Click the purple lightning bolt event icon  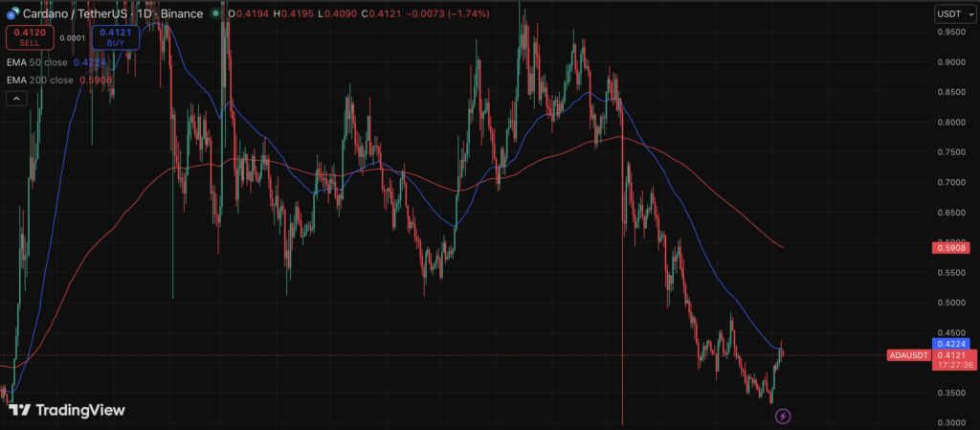(783, 416)
